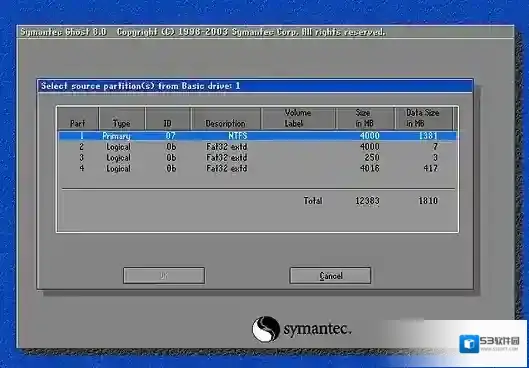529x368 pixels.
Task: Click the dialog title Select source partition(s)
Action: tap(140, 86)
